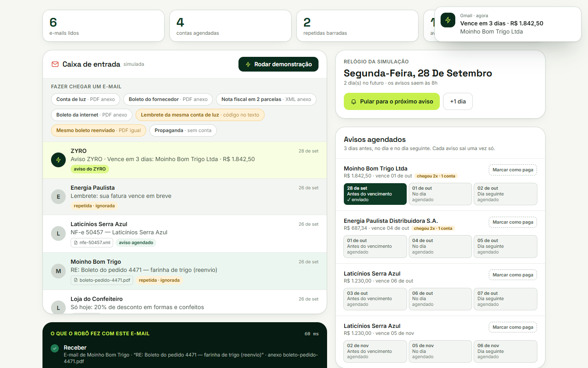Click Energia Paulista's repetida · ignorada tag
The width and height of the screenshot is (588, 368).
94,206
